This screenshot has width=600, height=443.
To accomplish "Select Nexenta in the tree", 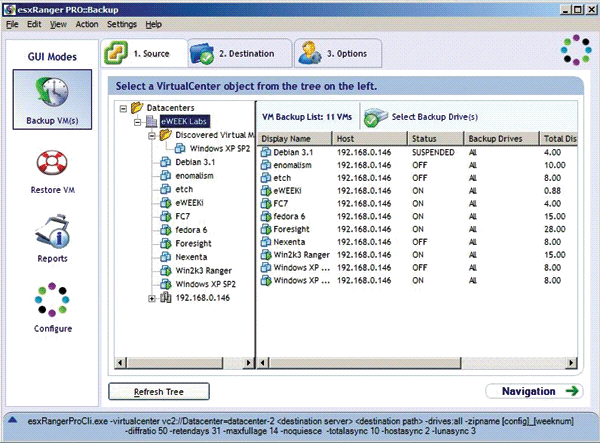I will point(191,257).
